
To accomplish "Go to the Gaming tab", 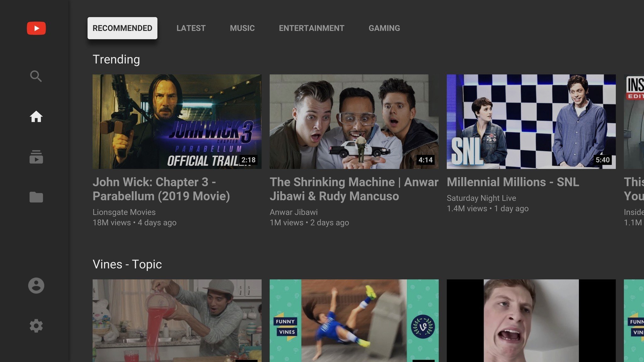I will click(384, 28).
